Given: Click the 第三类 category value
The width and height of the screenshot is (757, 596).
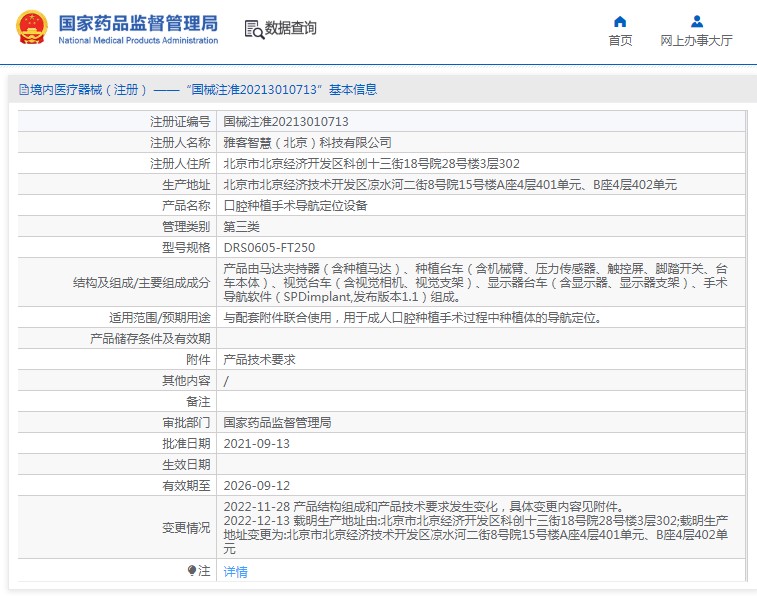Looking at the screenshot, I should point(241,227).
